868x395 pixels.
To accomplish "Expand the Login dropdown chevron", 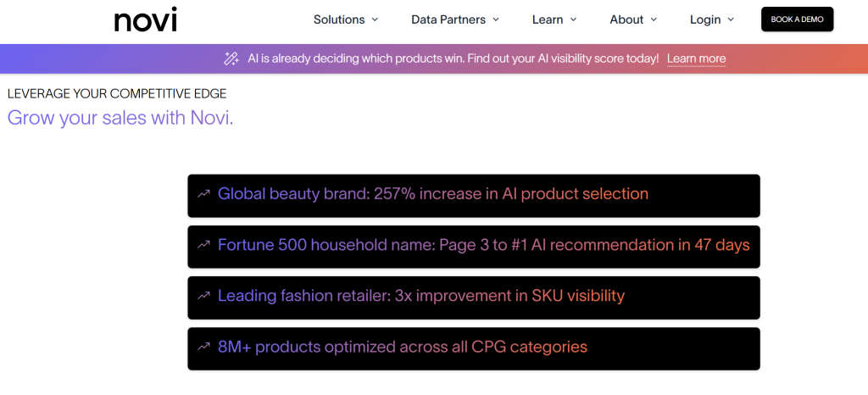I will 731,19.
